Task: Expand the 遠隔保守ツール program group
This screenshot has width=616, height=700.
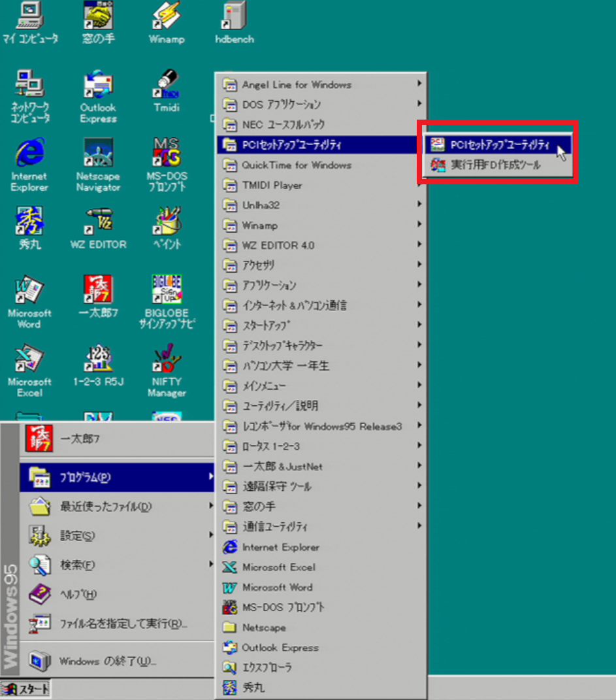Action: [x=321, y=487]
